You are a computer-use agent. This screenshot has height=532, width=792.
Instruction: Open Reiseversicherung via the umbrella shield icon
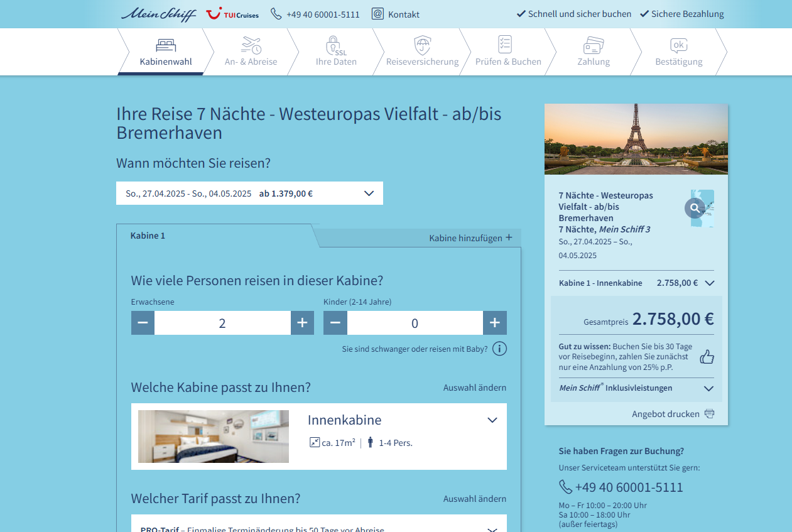[422, 45]
